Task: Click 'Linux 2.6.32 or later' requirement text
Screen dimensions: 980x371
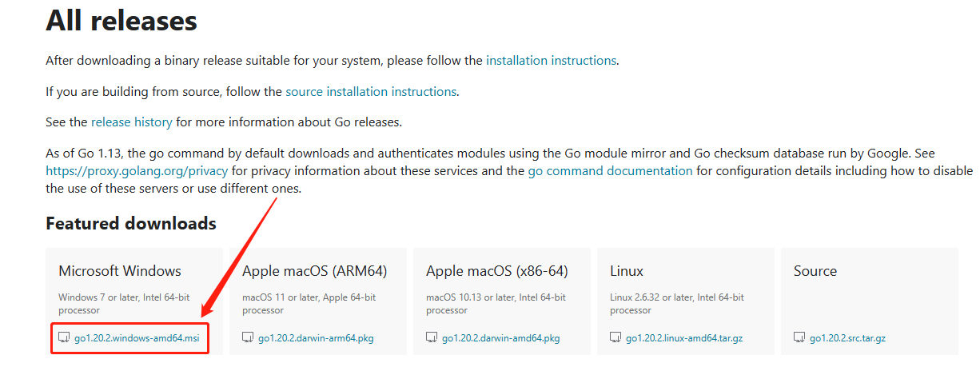Action: 655,297
